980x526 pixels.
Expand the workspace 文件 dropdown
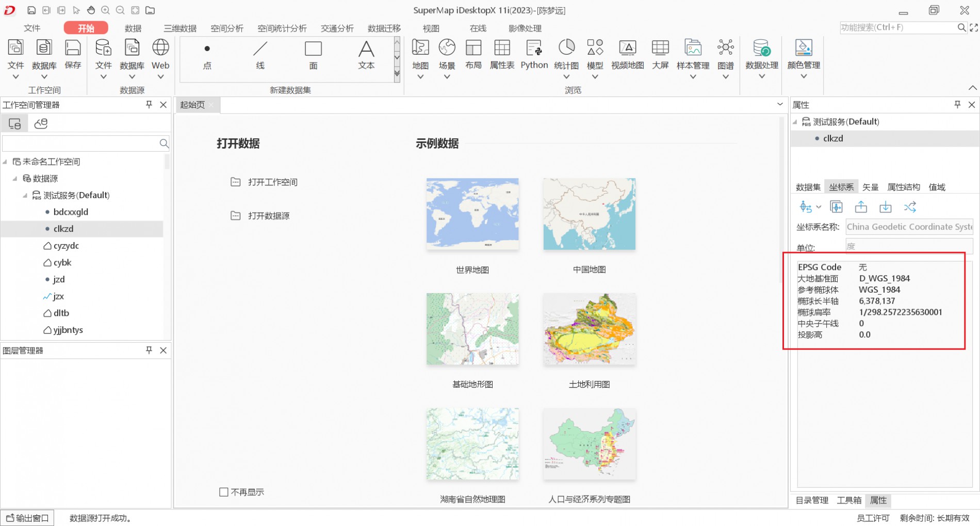16,77
